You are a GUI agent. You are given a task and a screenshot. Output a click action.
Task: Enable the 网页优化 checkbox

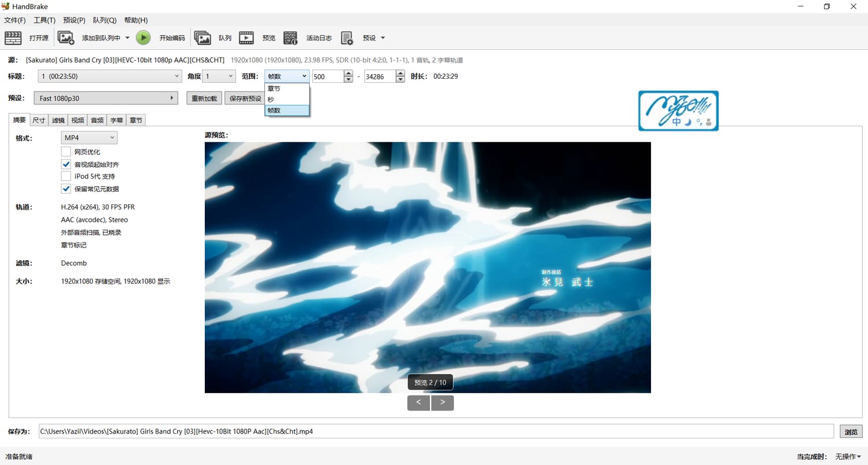[x=66, y=152]
